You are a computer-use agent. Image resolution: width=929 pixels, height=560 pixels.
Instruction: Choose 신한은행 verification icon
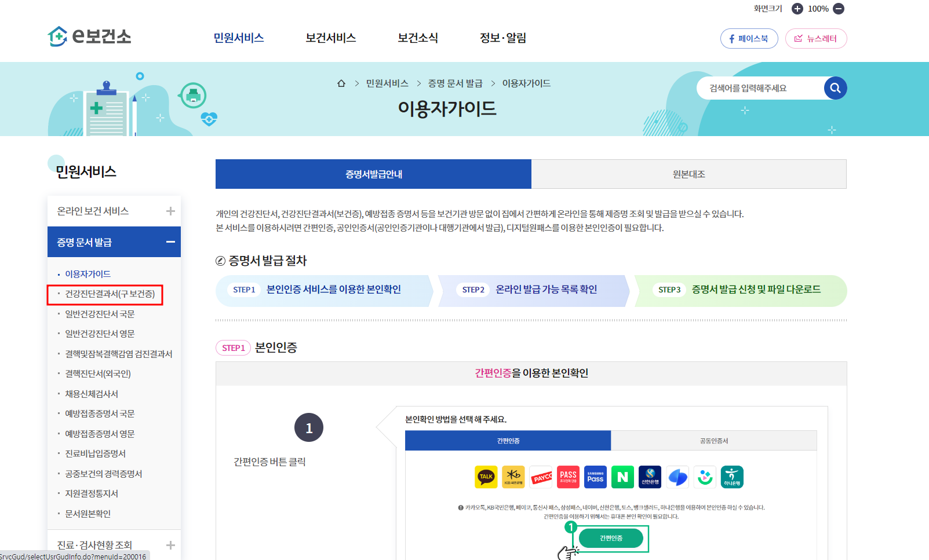coord(650,477)
